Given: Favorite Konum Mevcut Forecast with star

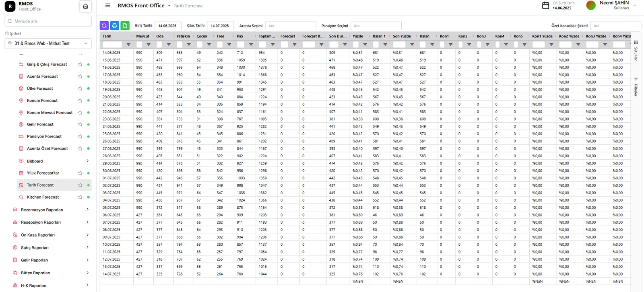Looking at the screenshot, I should pyautogui.click(x=80, y=113).
